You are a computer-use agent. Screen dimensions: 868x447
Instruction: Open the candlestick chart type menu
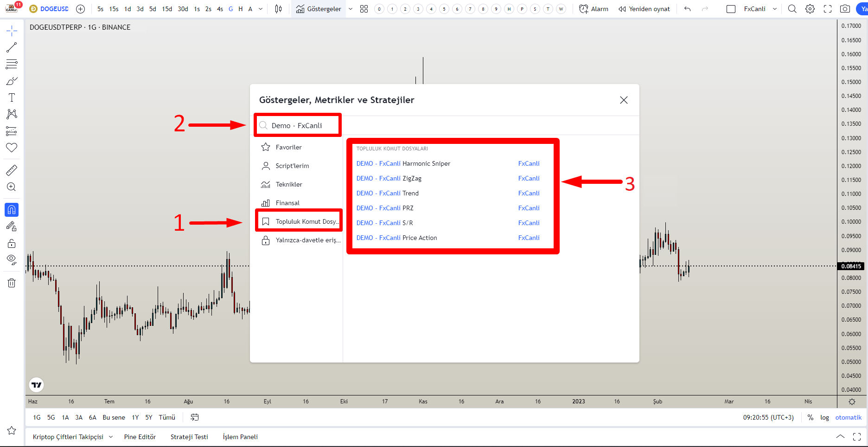(x=278, y=9)
